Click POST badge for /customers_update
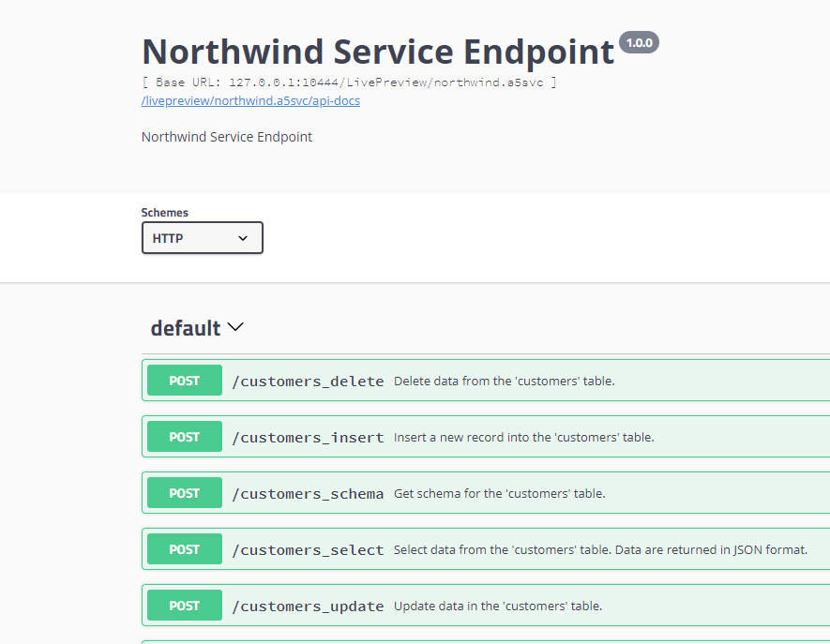This screenshot has width=830, height=644. click(184, 606)
